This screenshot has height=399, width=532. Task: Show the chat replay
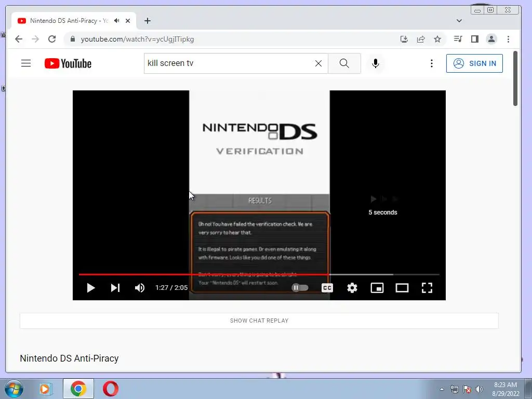click(x=259, y=321)
